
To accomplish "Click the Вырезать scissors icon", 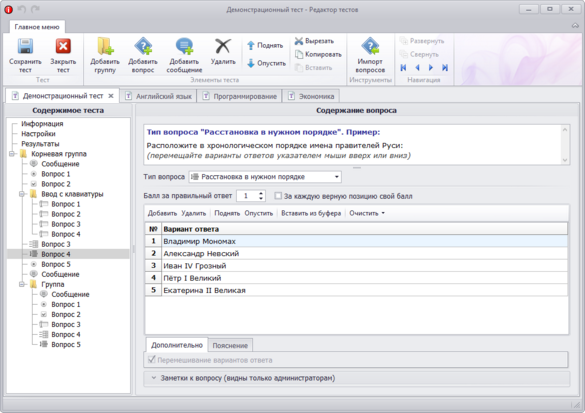I will [299, 41].
